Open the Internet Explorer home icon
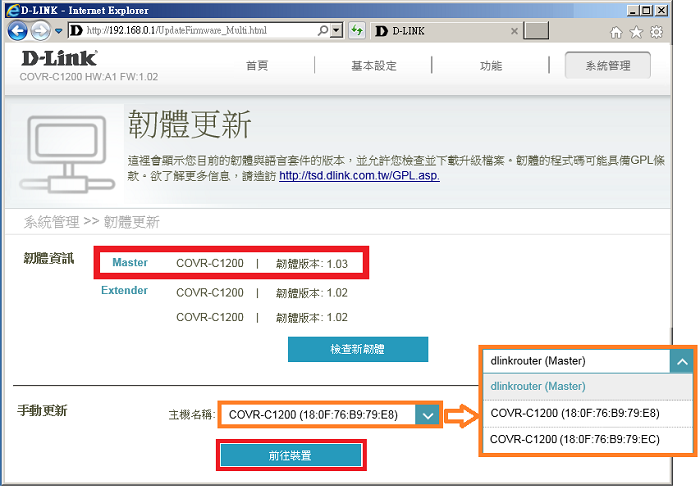This screenshot has height=489, width=700. tap(616, 32)
